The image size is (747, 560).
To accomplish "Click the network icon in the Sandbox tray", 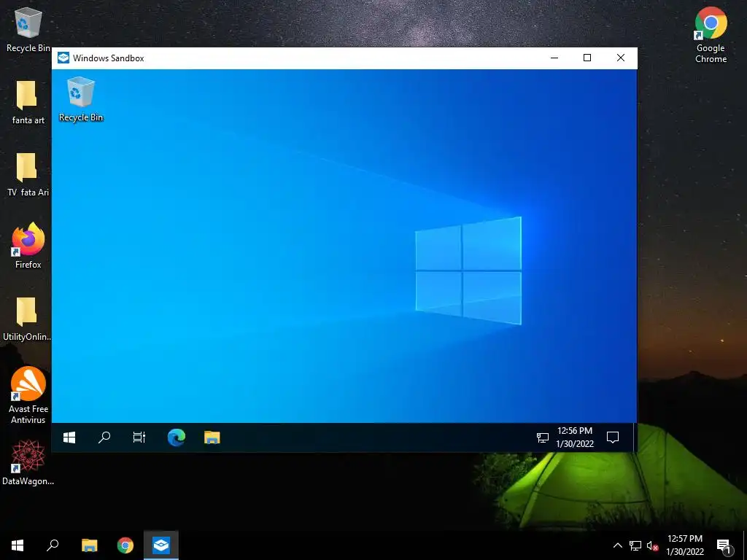I will point(542,437).
